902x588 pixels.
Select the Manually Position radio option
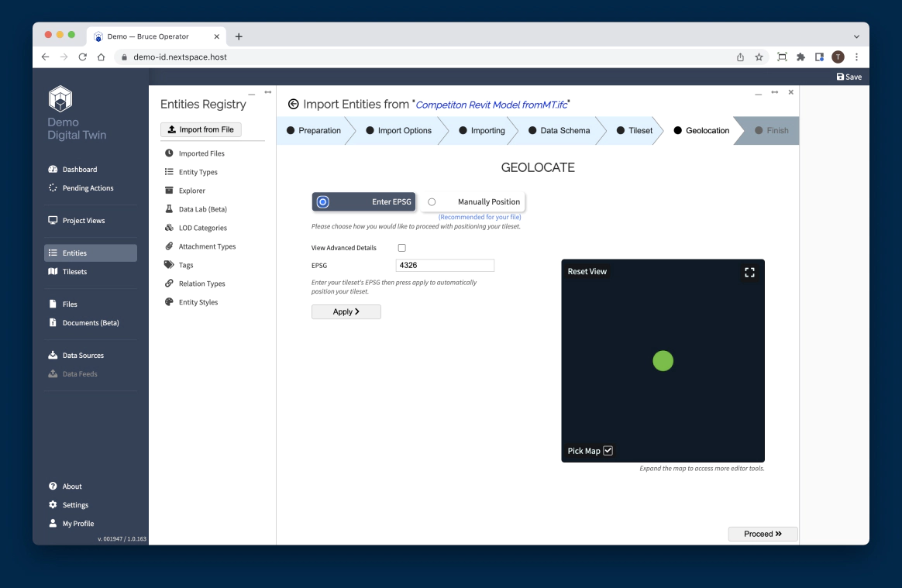pos(432,201)
